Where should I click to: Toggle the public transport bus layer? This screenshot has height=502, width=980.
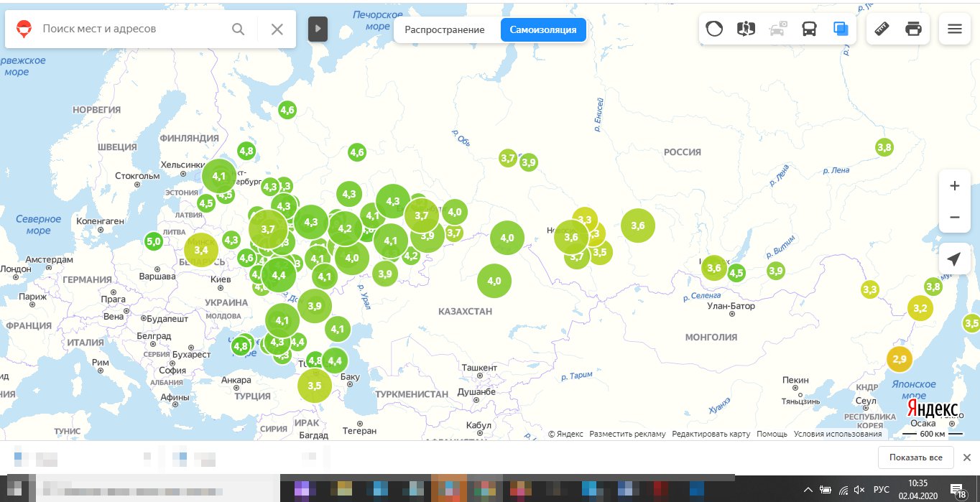pyautogui.click(x=809, y=29)
